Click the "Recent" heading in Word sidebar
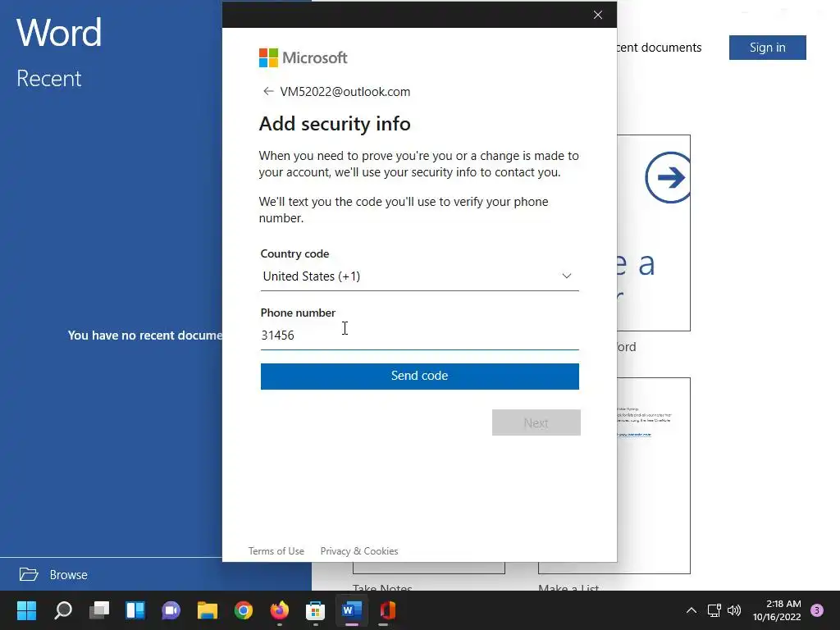 48,79
